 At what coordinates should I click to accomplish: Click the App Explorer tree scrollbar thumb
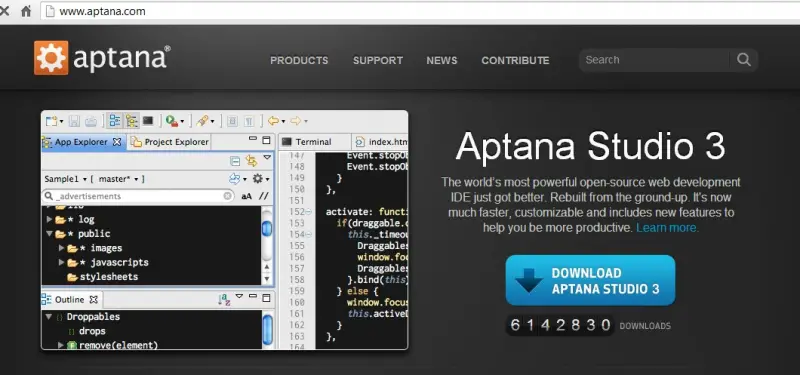point(267,228)
